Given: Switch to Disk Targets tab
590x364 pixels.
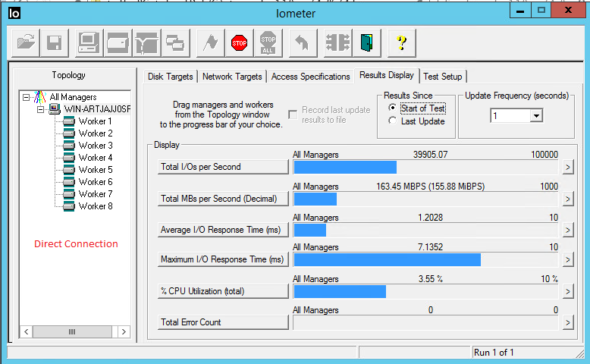Looking at the screenshot, I should (171, 77).
